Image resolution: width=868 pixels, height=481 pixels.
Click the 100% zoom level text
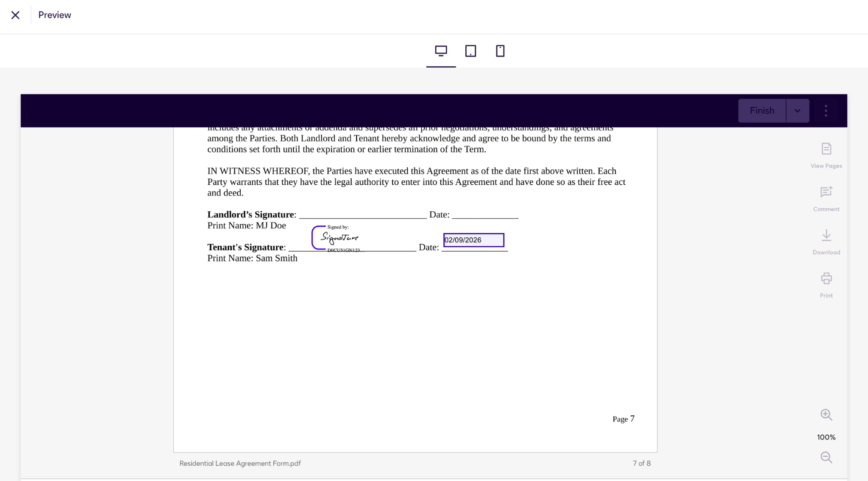826,437
